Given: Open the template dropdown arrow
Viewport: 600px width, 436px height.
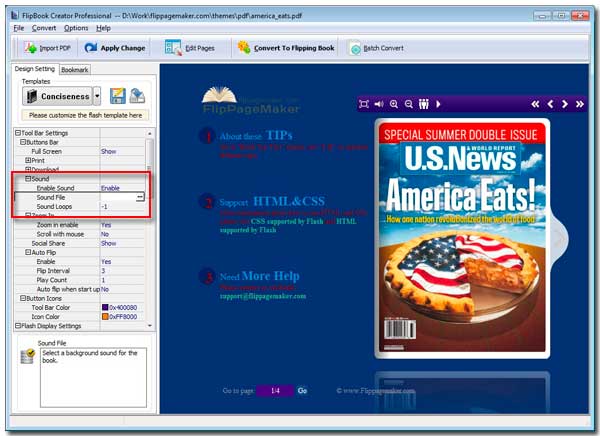Looking at the screenshot, I should point(97,96).
